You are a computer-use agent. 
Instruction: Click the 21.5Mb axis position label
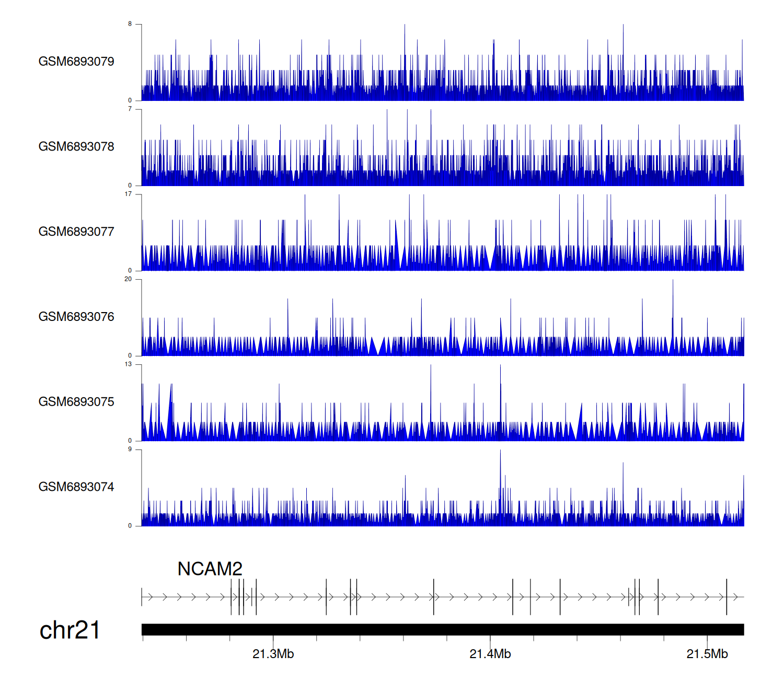(x=707, y=654)
